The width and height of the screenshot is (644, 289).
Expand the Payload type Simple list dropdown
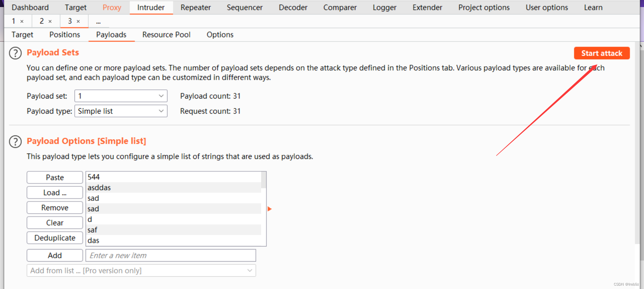(x=121, y=111)
